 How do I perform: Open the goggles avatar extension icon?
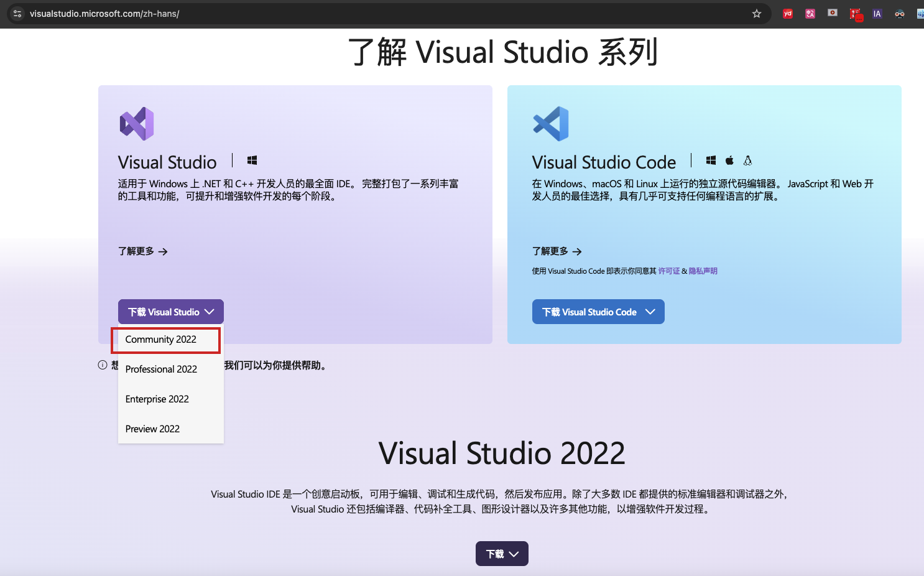[900, 14]
